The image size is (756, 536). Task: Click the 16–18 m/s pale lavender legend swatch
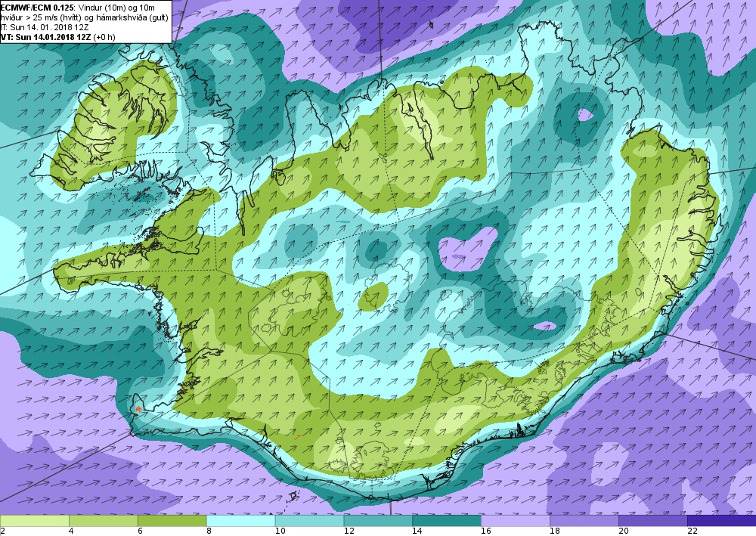(516, 521)
